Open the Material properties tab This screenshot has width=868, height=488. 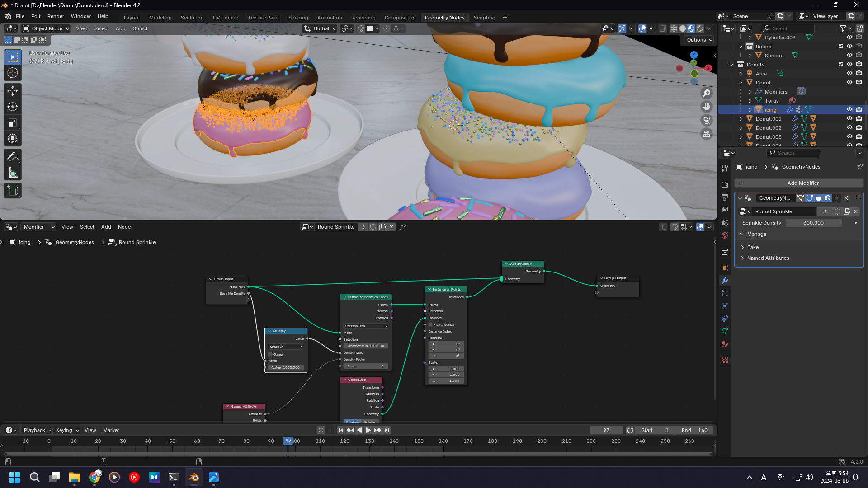click(x=725, y=344)
